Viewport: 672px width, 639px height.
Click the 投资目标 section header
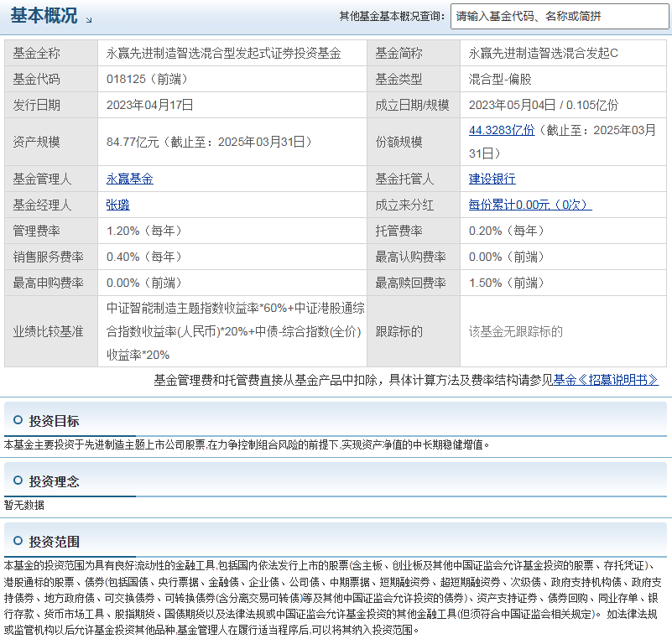pos(54,421)
